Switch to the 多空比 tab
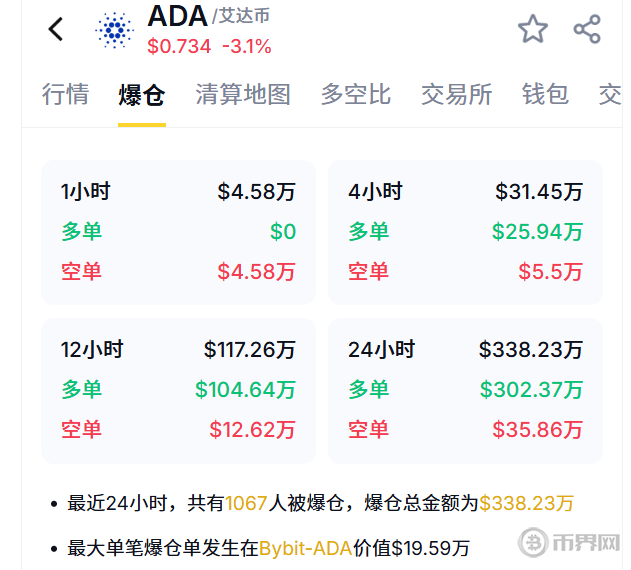Screen dimensions: 631x570 [x=356, y=94]
